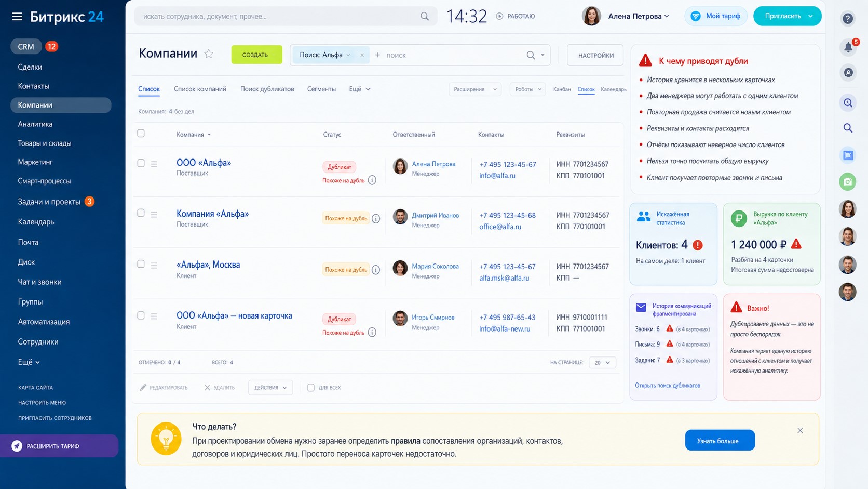
Task: Click the magnifier in the top search bar
Action: (x=425, y=16)
